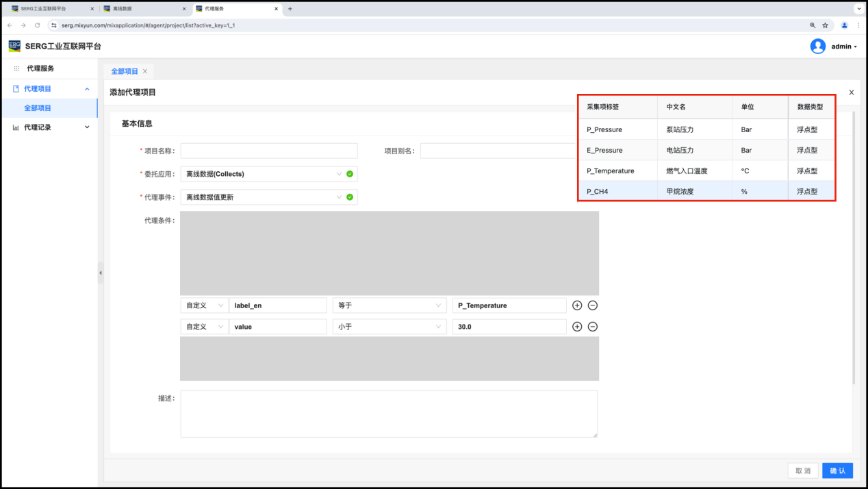Click the admin user avatar icon

pyautogui.click(x=817, y=47)
